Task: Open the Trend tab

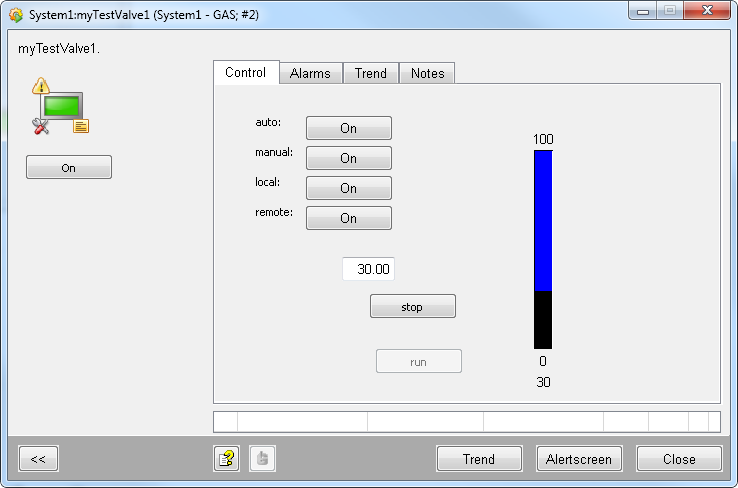Action: click(x=371, y=73)
